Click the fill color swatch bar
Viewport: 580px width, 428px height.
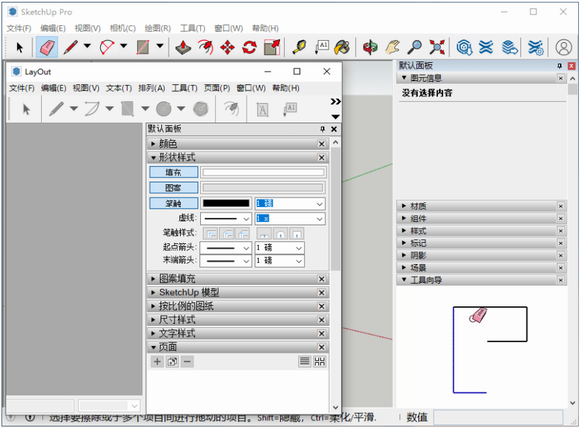[263, 172]
